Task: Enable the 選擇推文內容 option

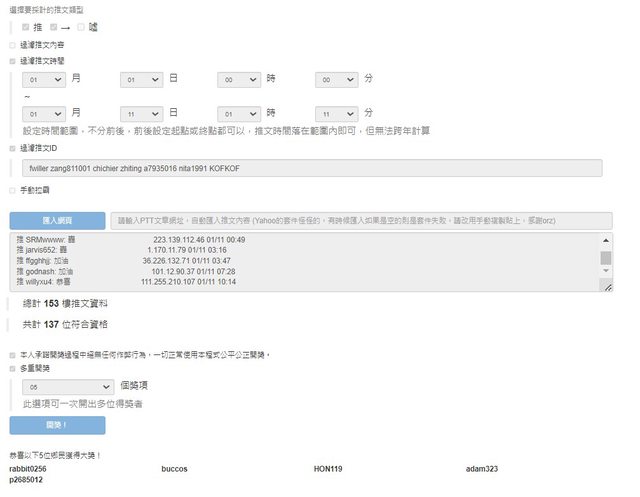Action: click(x=12, y=45)
